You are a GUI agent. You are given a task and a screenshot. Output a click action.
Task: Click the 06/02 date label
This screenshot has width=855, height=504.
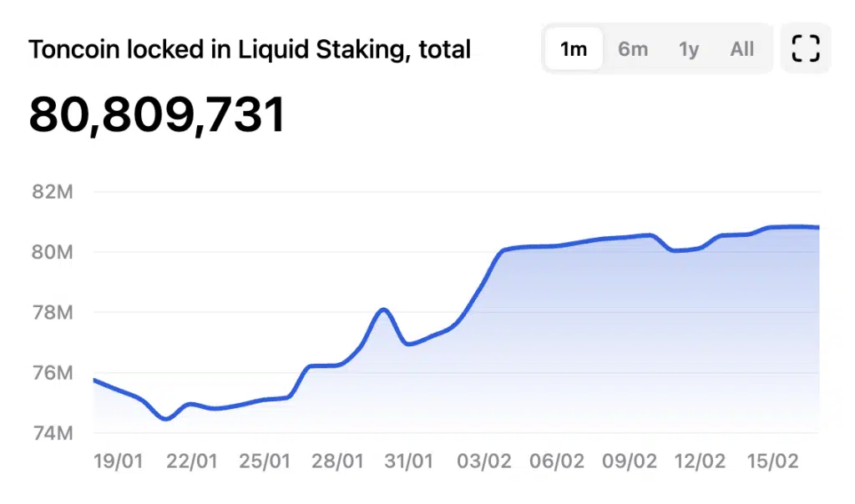(x=557, y=461)
